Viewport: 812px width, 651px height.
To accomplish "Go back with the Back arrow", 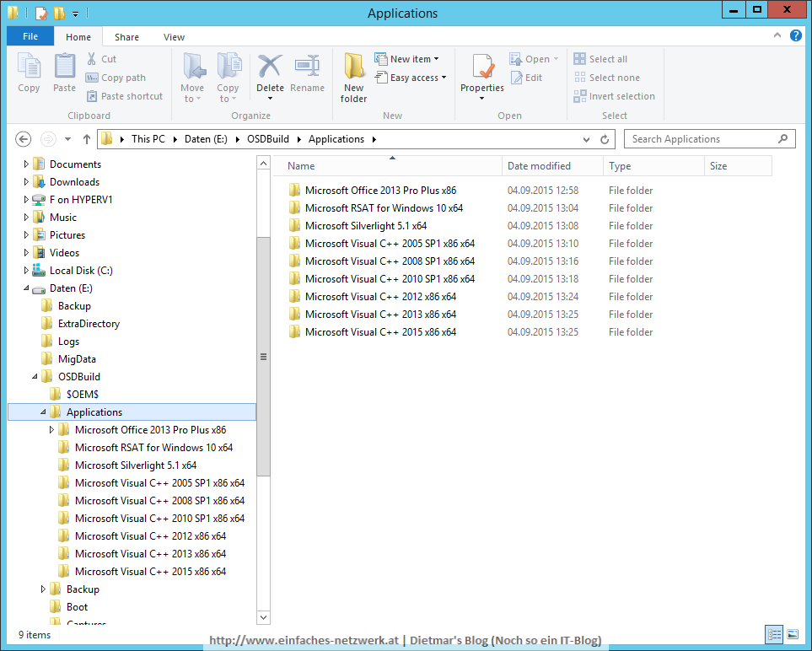I will click(x=24, y=139).
